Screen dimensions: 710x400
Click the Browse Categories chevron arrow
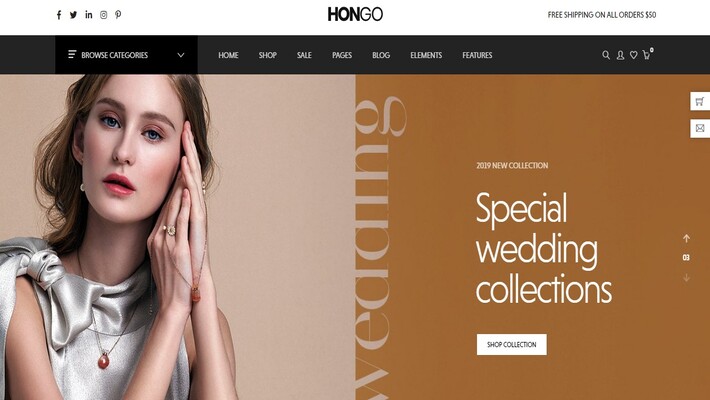click(x=181, y=55)
